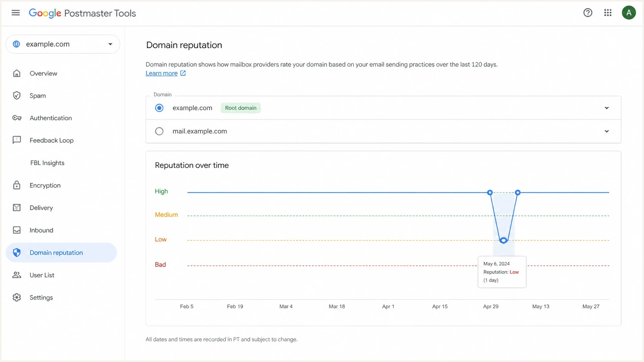This screenshot has width=644, height=362.
Task: Click the Bad reputation level label
Action: [x=160, y=265]
